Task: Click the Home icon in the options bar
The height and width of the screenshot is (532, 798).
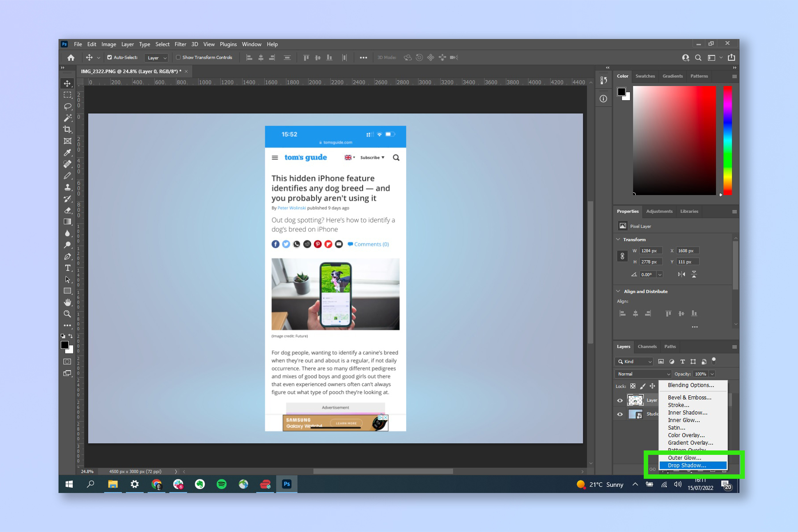Action: tap(71, 58)
